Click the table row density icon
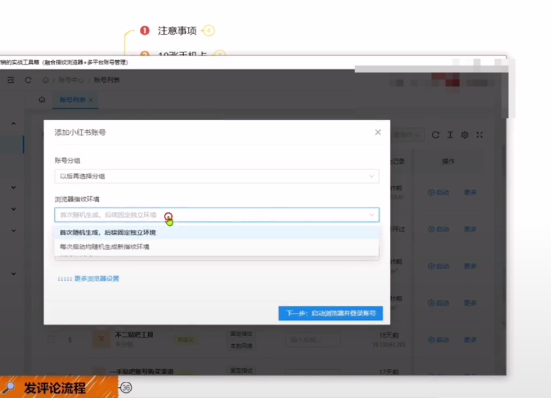Image resolution: width=551 pixels, height=398 pixels. click(450, 135)
